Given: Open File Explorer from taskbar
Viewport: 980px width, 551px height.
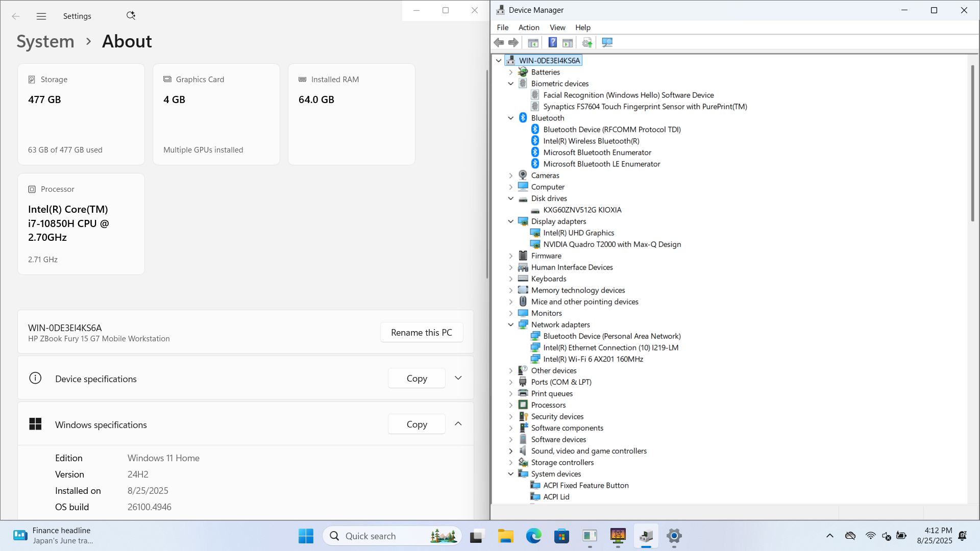Looking at the screenshot, I should point(505,536).
